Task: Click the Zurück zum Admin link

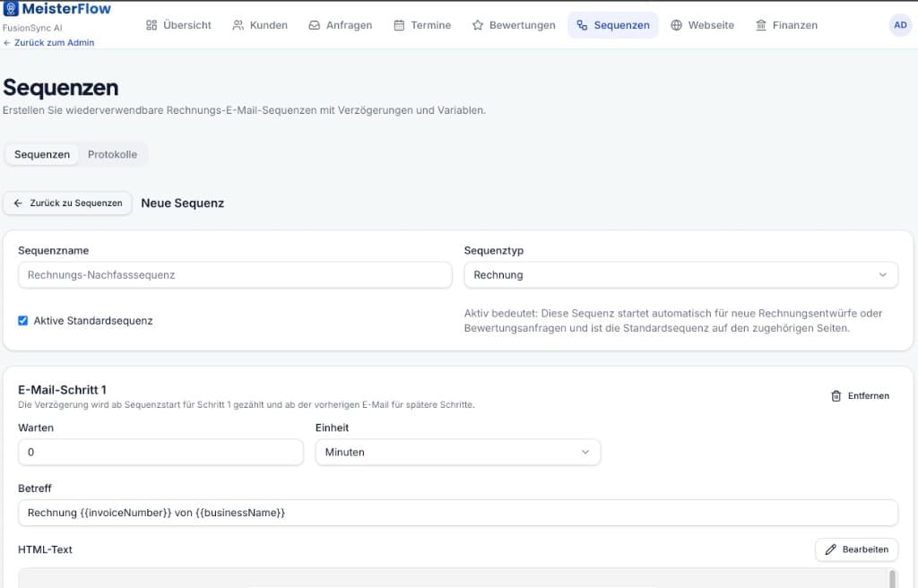Action: click(48, 43)
